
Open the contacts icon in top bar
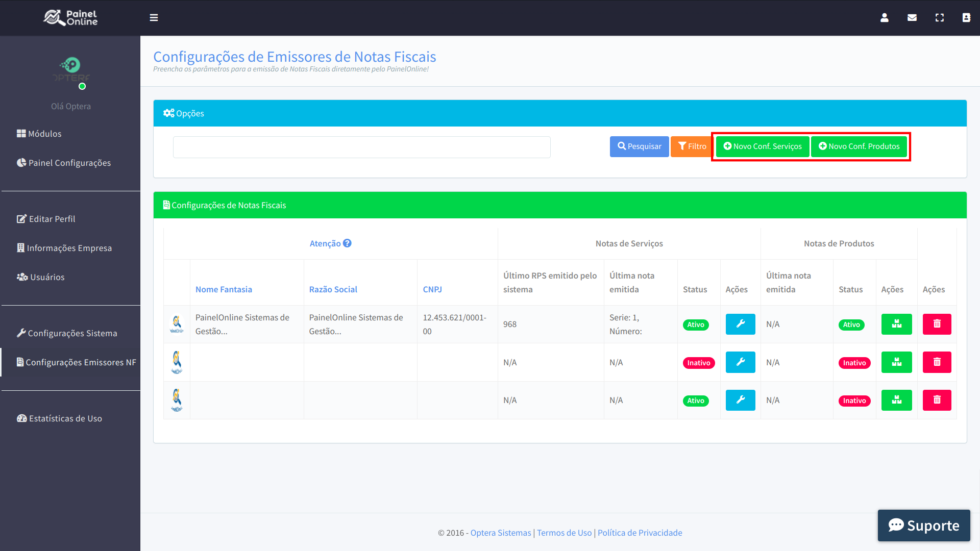coord(966,18)
